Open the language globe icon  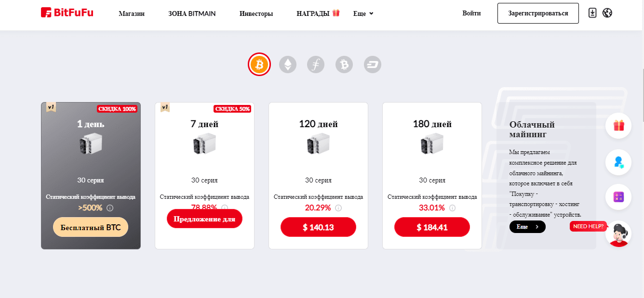point(607,13)
